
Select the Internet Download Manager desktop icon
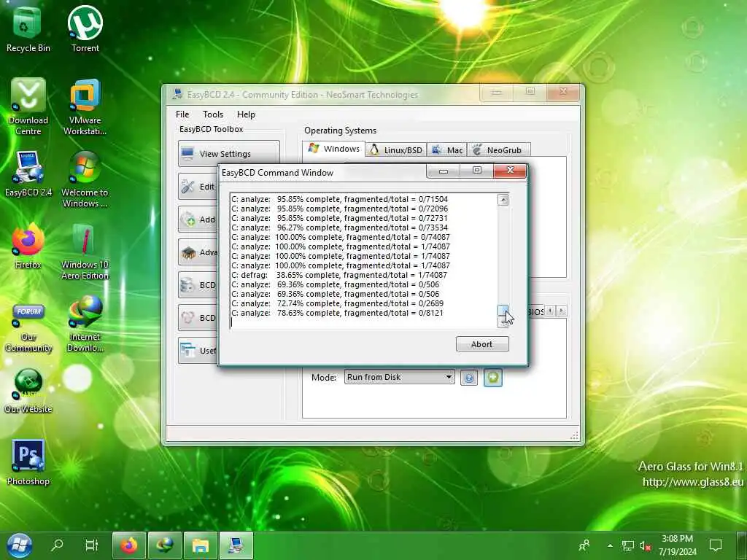85,324
